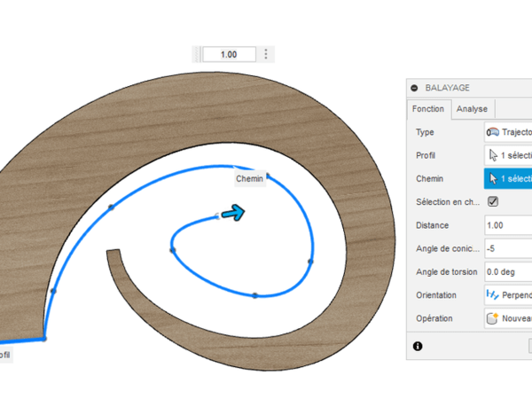Open the three-dot menu beside floating value
The height and width of the screenshot is (399, 532).
pyautogui.click(x=266, y=54)
